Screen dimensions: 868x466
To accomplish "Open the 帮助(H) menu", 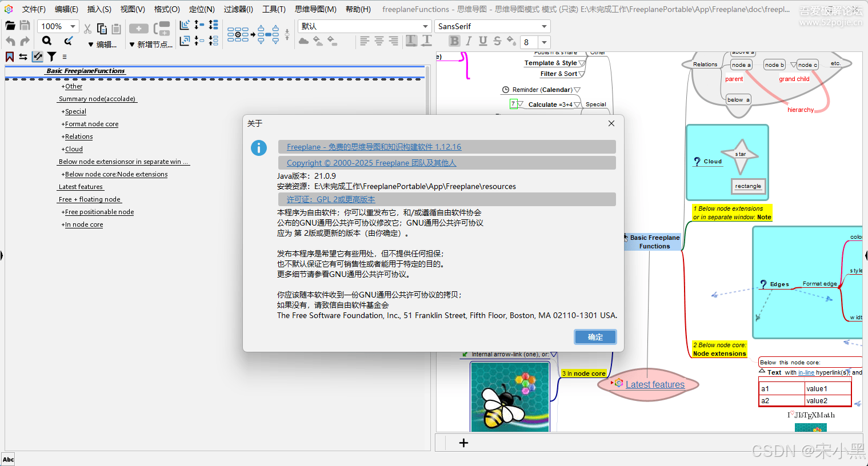I will tap(358, 9).
